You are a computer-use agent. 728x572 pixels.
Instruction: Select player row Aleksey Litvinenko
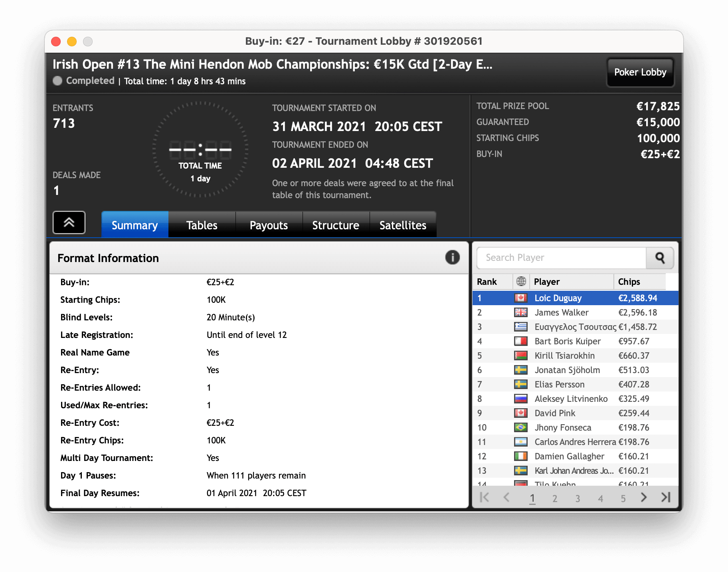tap(576, 399)
